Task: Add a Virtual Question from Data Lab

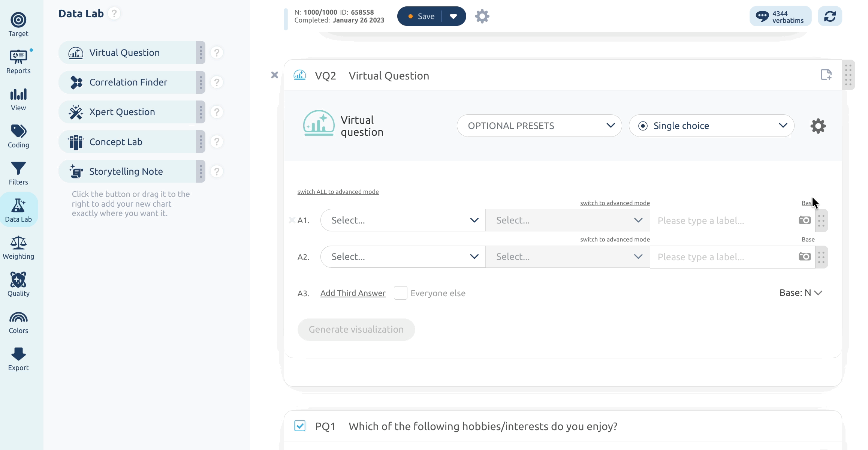Action: pyautogui.click(x=132, y=52)
